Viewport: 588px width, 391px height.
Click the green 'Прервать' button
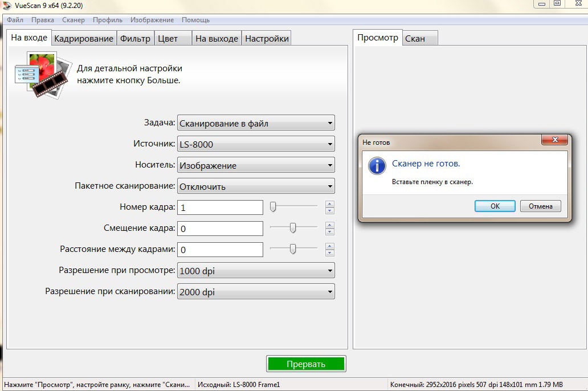(306, 364)
